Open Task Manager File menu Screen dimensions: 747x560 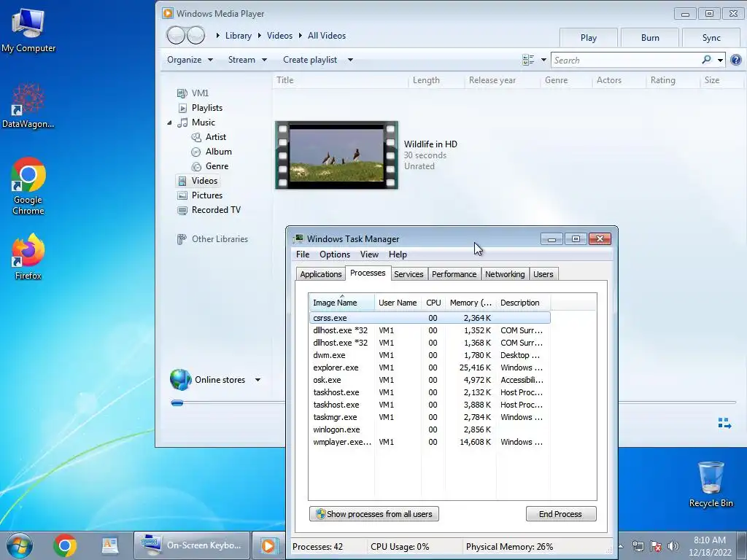pyautogui.click(x=303, y=254)
